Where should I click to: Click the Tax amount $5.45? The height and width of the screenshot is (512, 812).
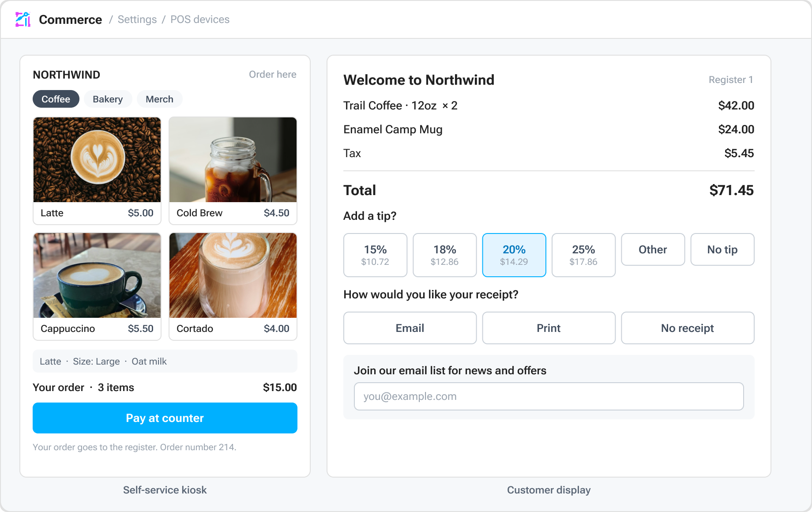tap(739, 153)
